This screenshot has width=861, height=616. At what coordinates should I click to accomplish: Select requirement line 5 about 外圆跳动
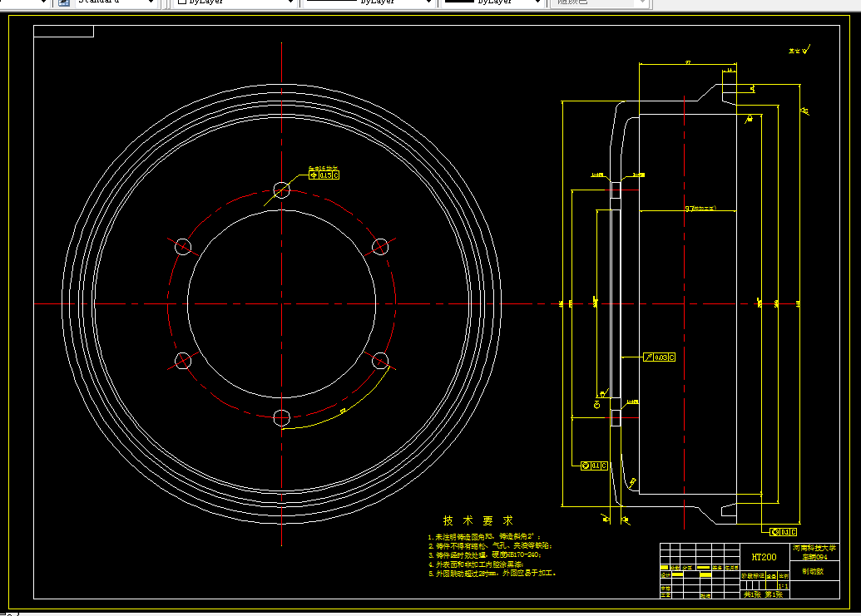492,574
